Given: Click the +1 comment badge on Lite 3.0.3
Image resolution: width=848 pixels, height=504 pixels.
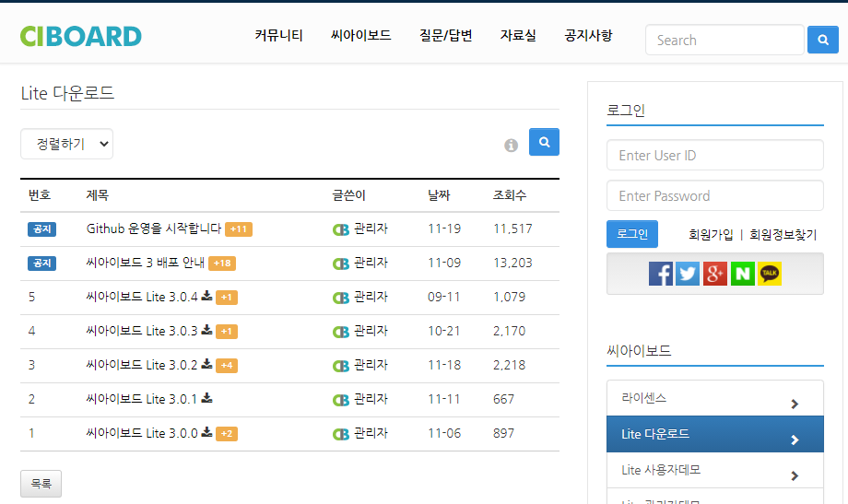Looking at the screenshot, I should (x=227, y=332).
